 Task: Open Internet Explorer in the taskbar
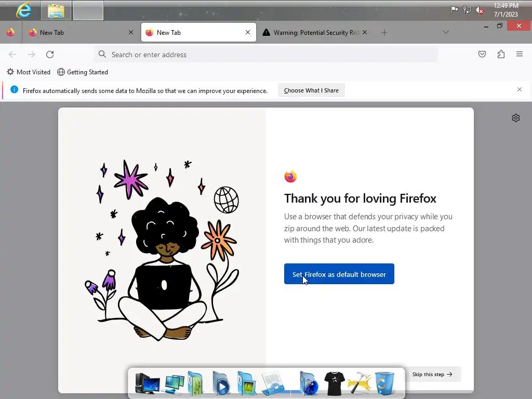[23, 10]
